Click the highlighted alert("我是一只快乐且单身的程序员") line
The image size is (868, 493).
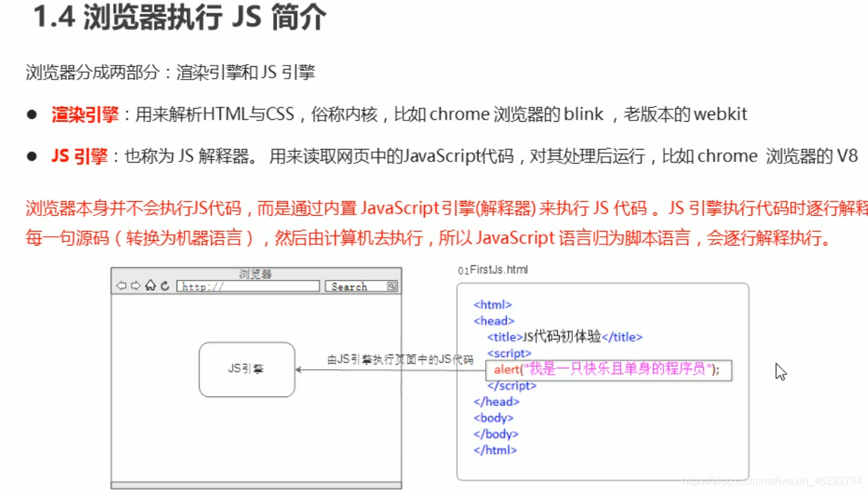click(609, 369)
